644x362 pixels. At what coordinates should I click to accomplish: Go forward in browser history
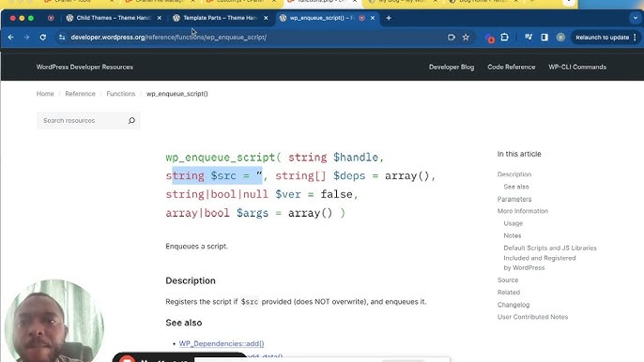26,38
